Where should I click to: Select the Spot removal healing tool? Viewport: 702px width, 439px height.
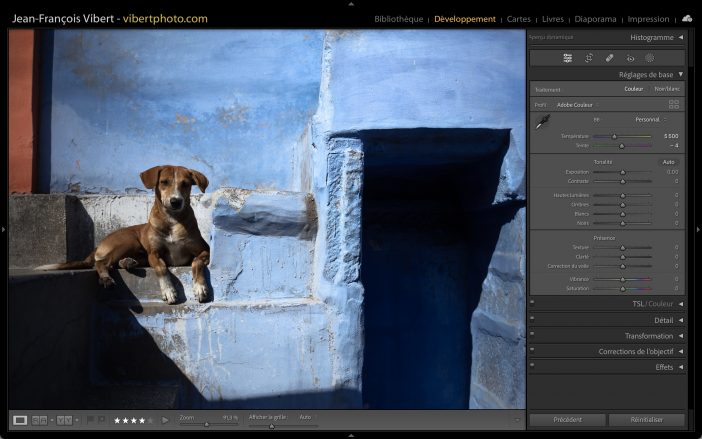point(609,58)
